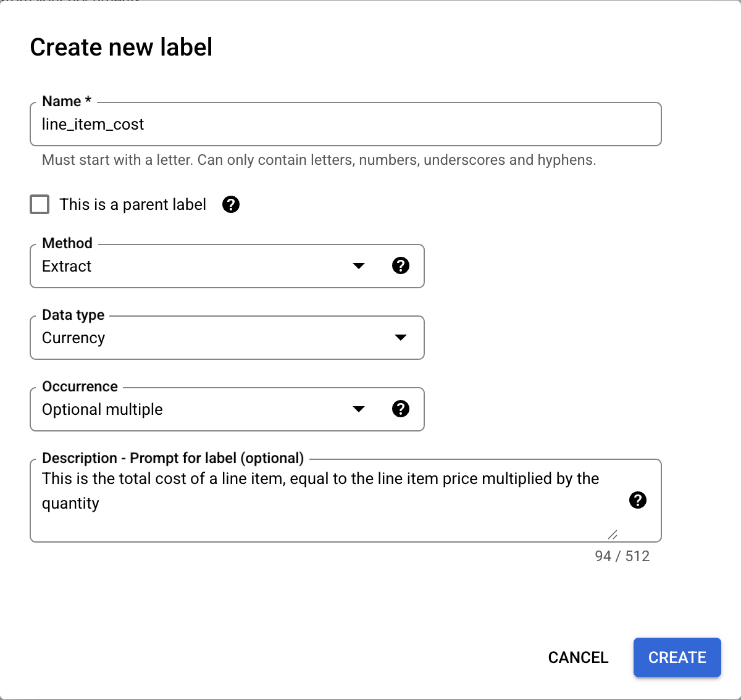Viewport: 741px width, 700px height.
Task: Click the Occurrence field help icon
Action: [401, 409]
